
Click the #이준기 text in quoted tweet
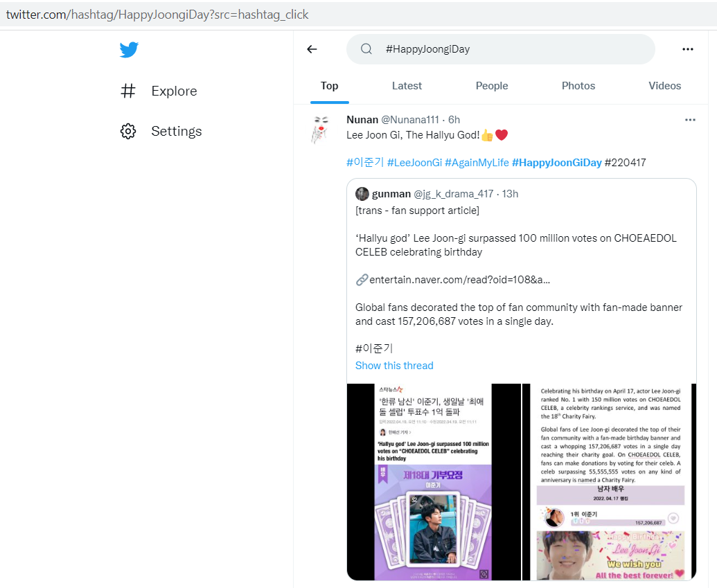coord(374,348)
